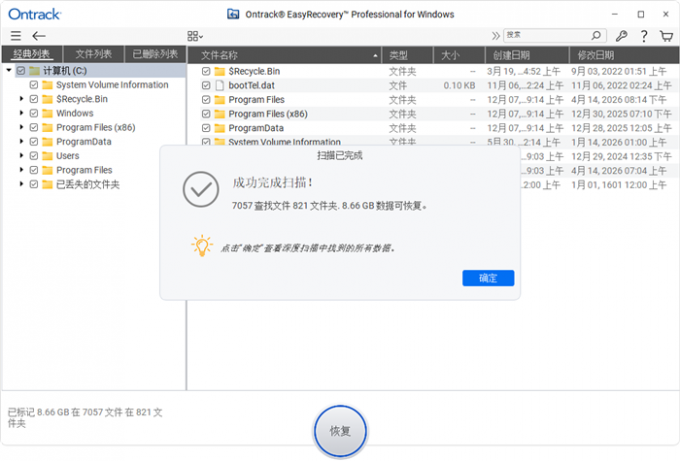Open the view layout grid dropdown

[x=195, y=36]
